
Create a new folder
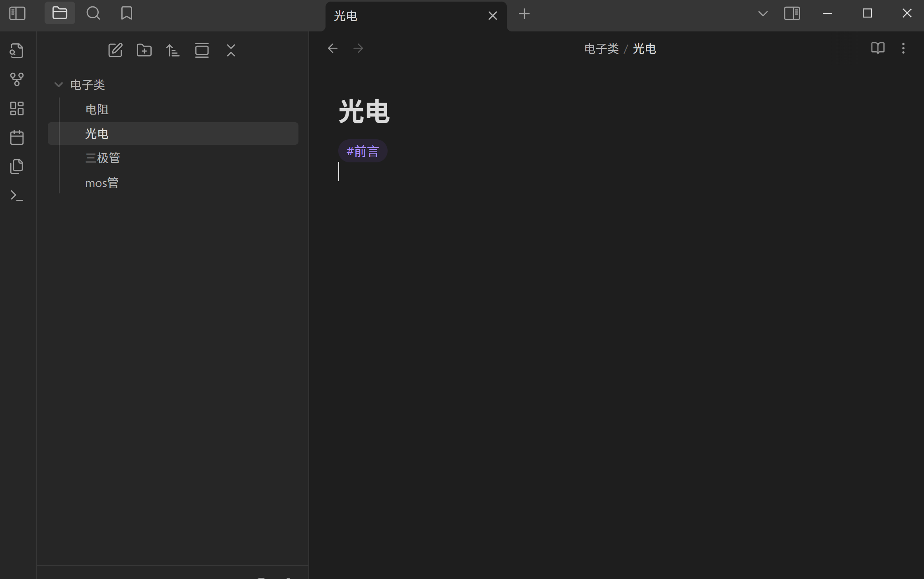click(144, 51)
